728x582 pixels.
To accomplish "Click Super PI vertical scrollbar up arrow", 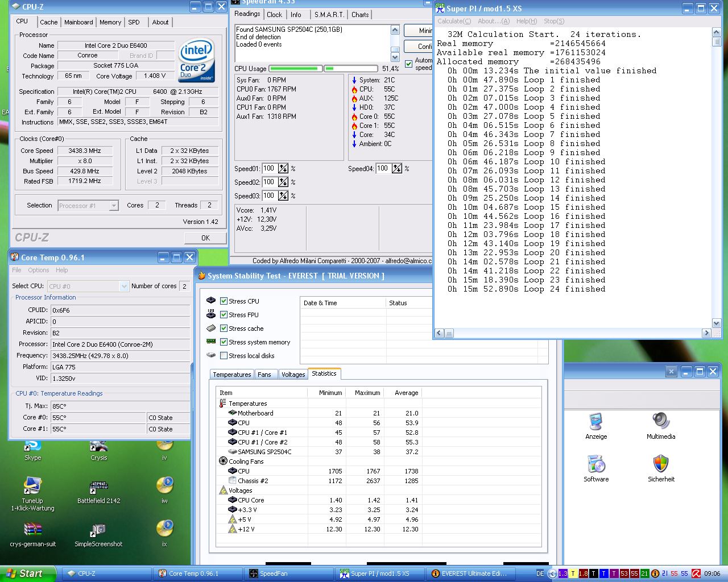I will [x=717, y=33].
